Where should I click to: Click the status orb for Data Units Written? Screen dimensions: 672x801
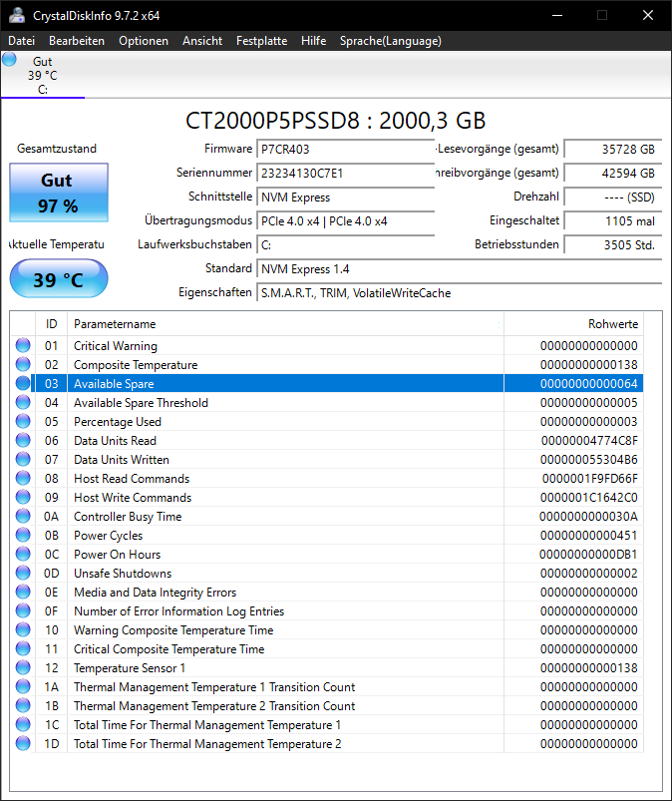coord(23,459)
